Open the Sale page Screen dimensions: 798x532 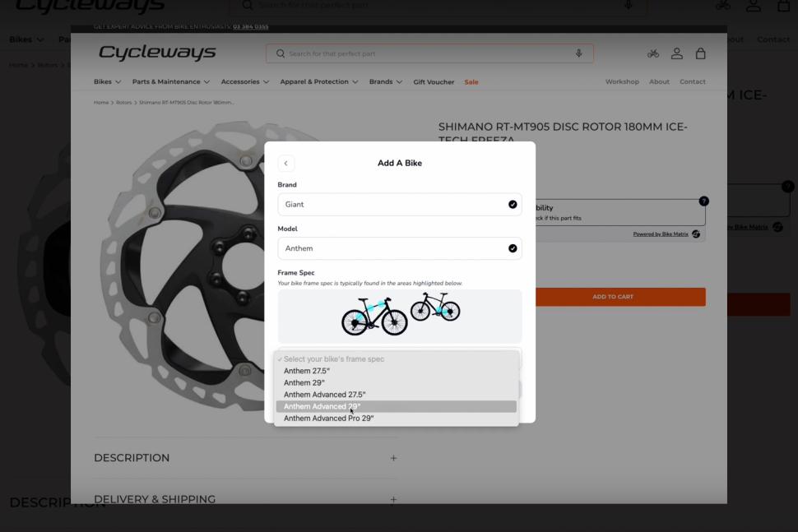pos(471,82)
